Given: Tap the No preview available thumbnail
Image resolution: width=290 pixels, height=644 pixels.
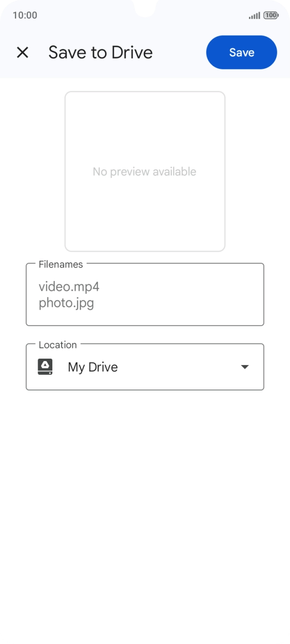Looking at the screenshot, I should click(145, 172).
